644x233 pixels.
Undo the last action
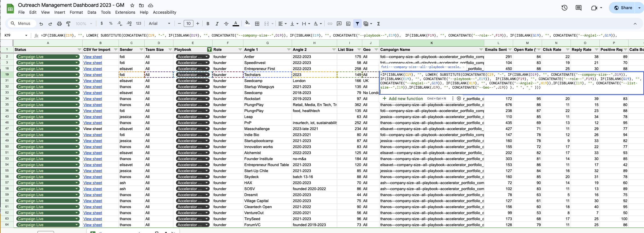point(41,24)
